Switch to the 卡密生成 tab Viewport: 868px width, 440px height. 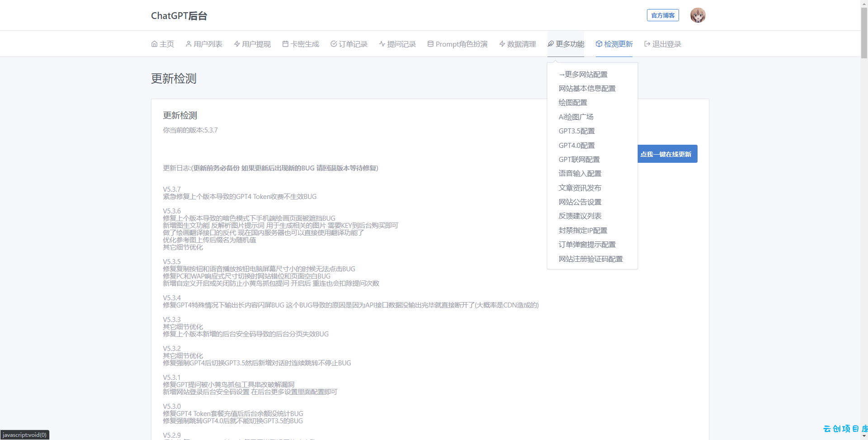301,44
